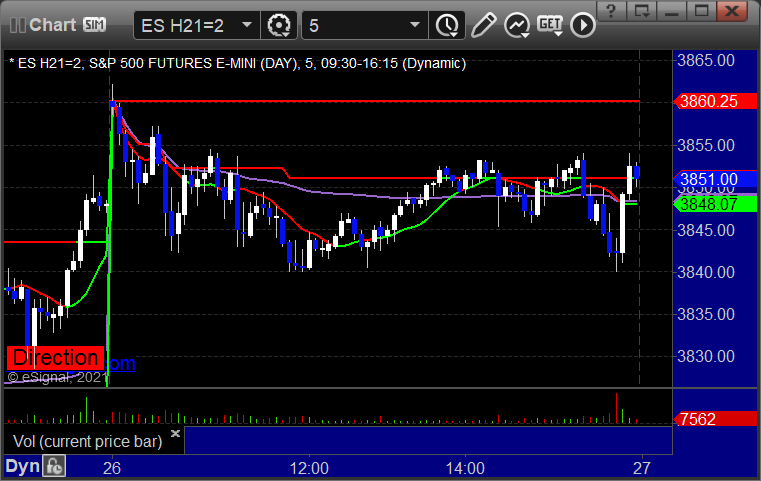The height and width of the screenshot is (481, 761).
Task: Click the help question mark button
Action: [611, 11]
